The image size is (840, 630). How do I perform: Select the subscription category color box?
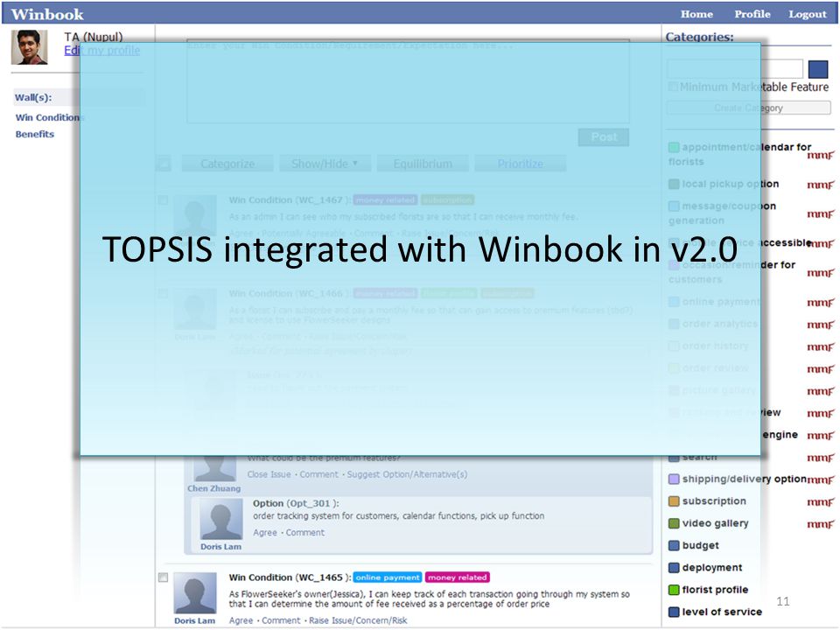(x=674, y=501)
